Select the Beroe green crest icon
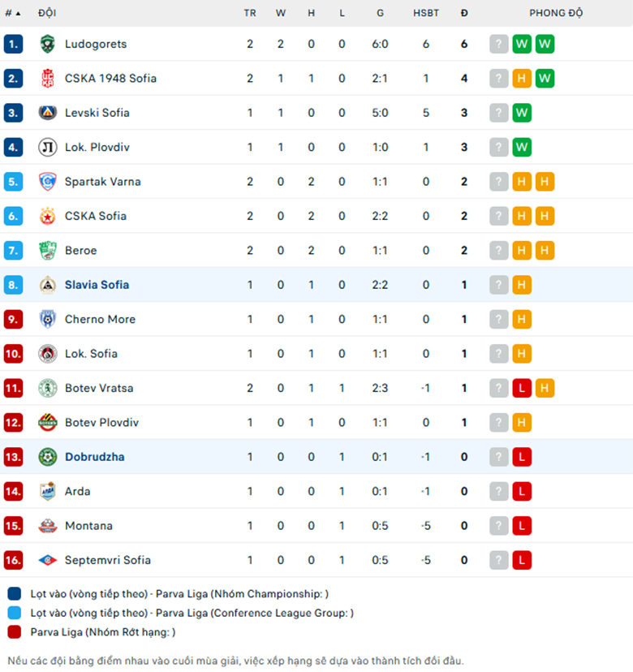Screen dimensions: 633x672 coord(48,250)
